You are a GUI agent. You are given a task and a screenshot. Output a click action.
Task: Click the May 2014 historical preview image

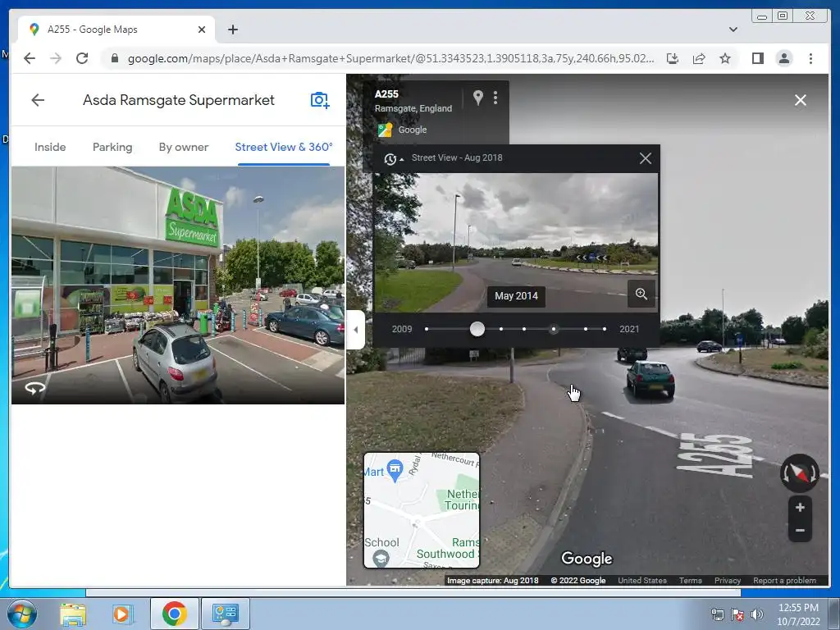click(x=515, y=243)
